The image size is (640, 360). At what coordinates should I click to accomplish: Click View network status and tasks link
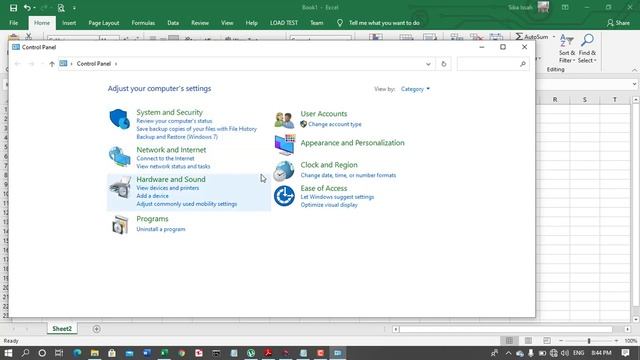173,166
